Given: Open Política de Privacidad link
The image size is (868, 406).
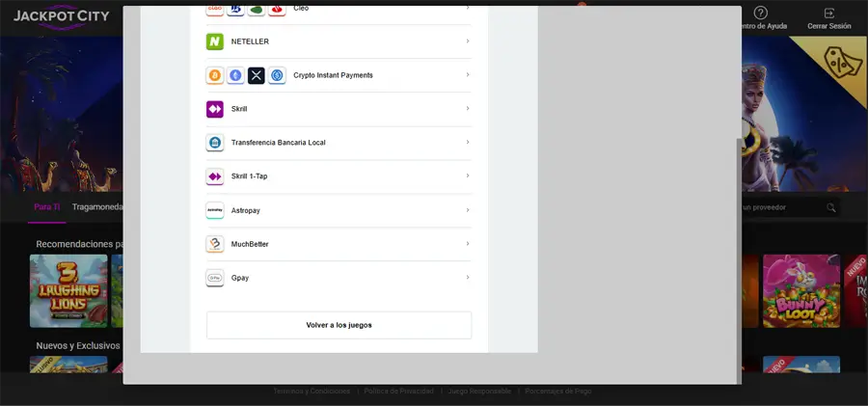Looking at the screenshot, I should click(398, 391).
